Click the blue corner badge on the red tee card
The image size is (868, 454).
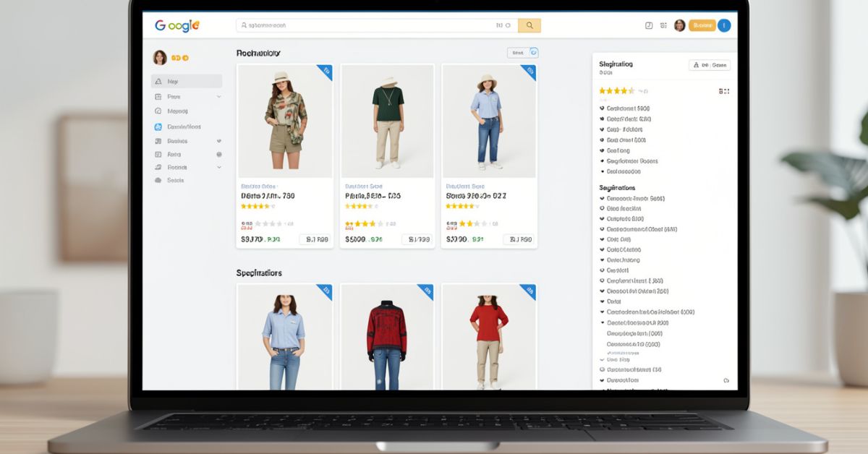pos(529,290)
